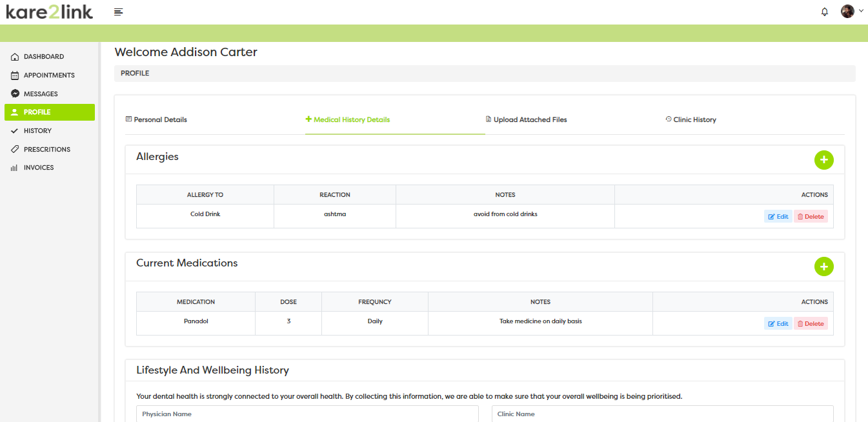The width and height of the screenshot is (868, 422).
Task: Open Prescriptions from the sidebar
Action: point(46,150)
